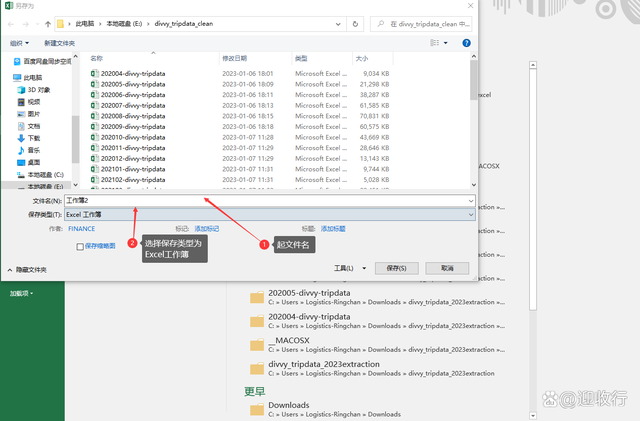This screenshot has width=640, height=421.
Task: Expand the address bar history dropdown
Action: pos(338,24)
